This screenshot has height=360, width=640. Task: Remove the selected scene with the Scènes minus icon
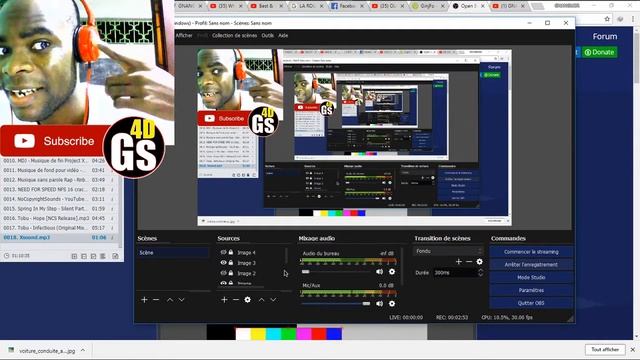[156, 300]
